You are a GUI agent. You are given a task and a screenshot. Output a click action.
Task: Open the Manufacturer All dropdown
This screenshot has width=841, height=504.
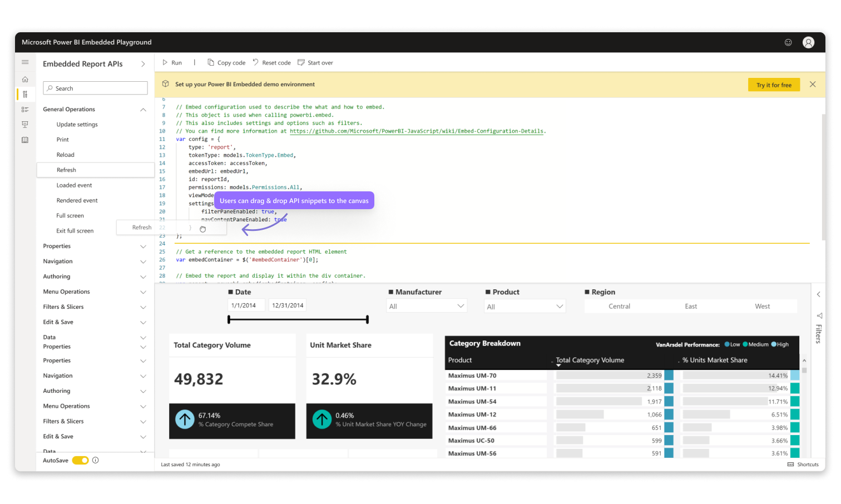[x=427, y=306]
